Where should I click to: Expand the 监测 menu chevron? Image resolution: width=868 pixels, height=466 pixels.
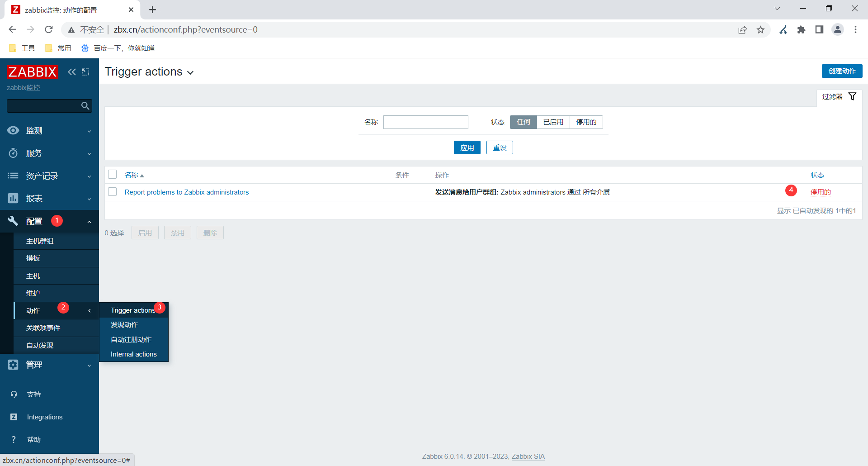click(89, 131)
